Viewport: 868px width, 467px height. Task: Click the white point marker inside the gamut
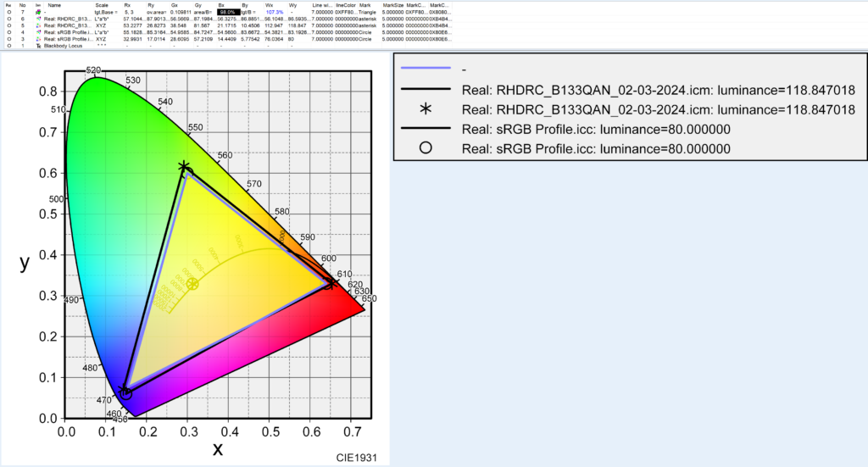pos(192,284)
